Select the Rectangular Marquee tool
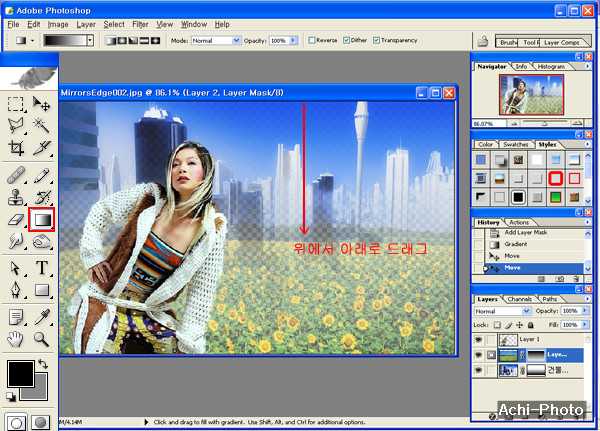The height and width of the screenshot is (431, 600). 16,103
